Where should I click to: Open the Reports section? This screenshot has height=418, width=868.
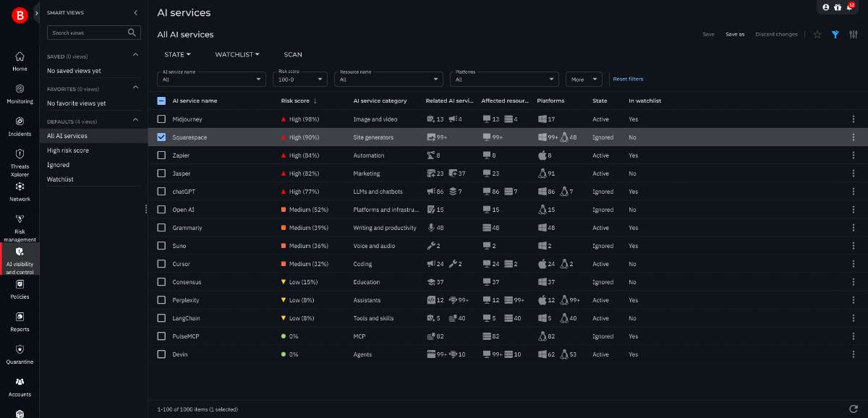pos(20,322)
